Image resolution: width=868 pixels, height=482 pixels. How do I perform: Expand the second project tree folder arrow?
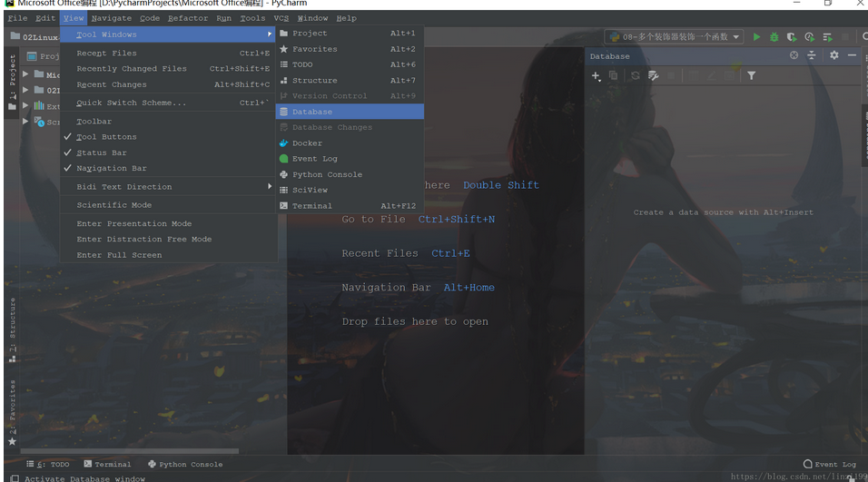(25, 89)
